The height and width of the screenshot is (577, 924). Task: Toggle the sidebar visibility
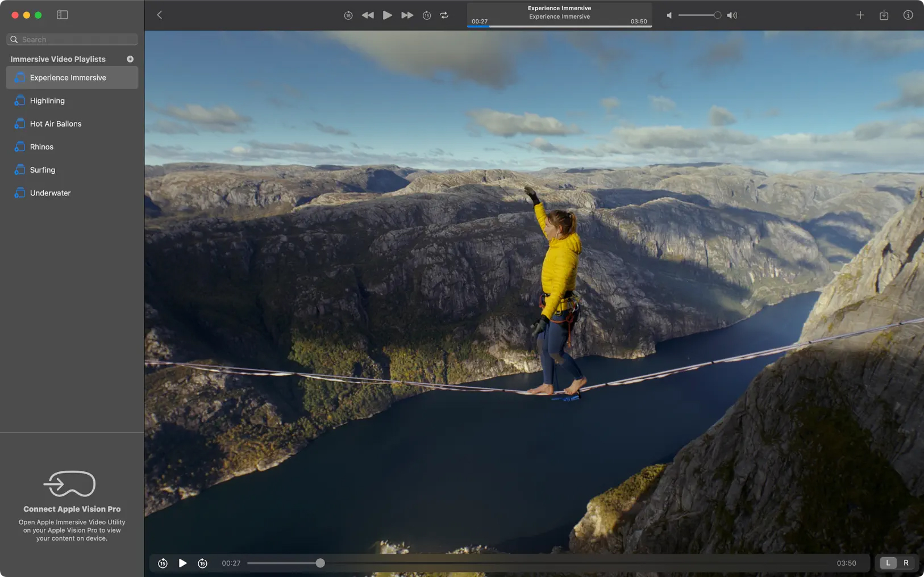(63, 15)
